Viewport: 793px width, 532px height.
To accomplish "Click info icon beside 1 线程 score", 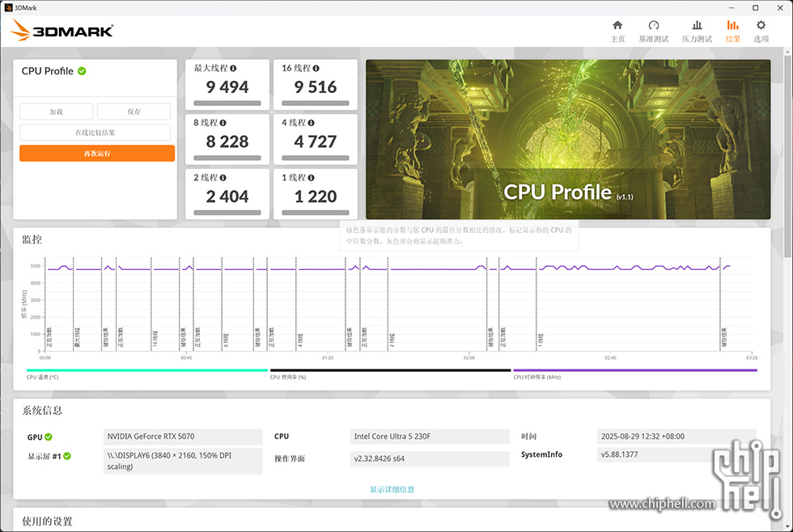I will (311, 178).
